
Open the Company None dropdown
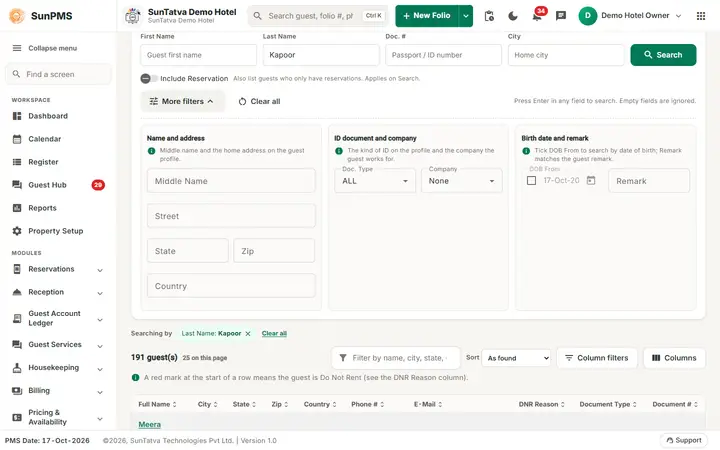[x=461, y=181]
